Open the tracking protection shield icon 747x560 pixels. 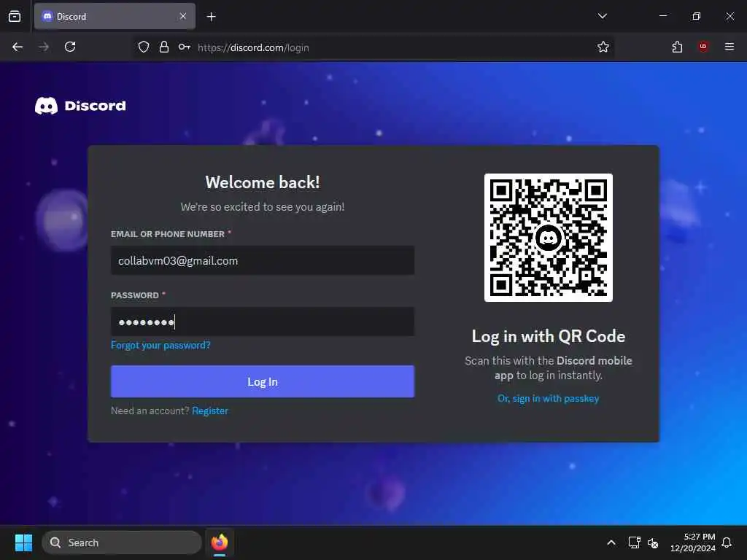click(144, 47)
